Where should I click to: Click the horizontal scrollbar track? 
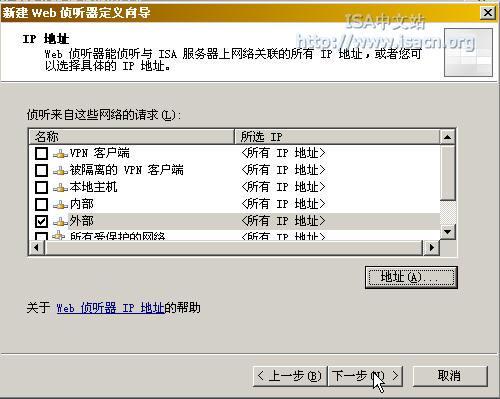coord(234,248)
